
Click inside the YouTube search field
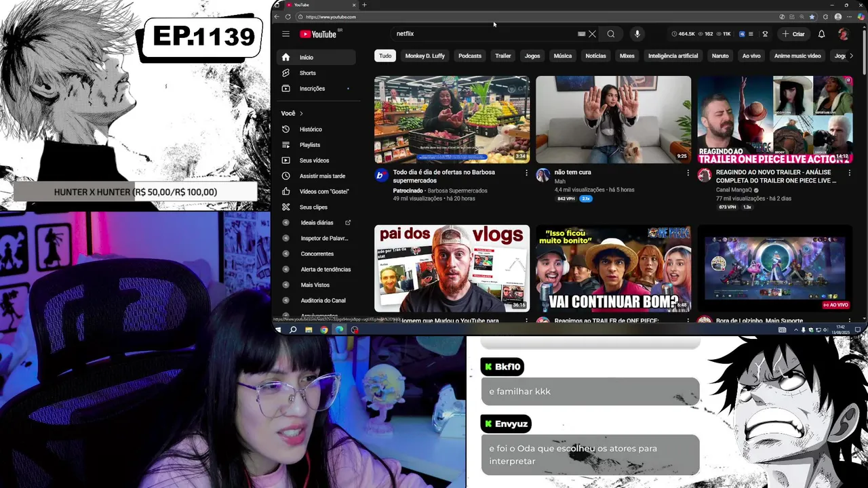click(485, 34)
